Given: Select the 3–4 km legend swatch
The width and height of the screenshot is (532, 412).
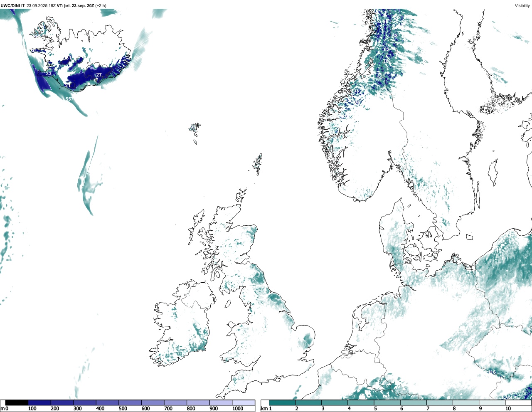Looking at the screenshot, I should pos(335,402).
